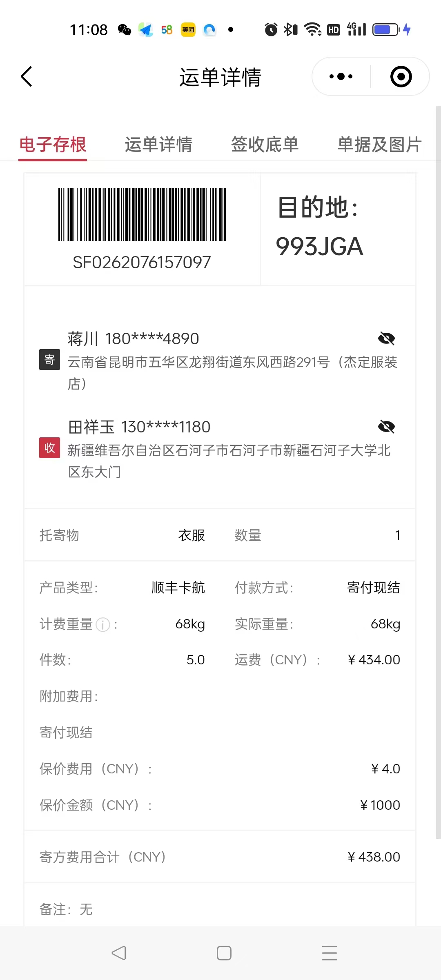Switch to the 运单详情 tab

point(158,145)
